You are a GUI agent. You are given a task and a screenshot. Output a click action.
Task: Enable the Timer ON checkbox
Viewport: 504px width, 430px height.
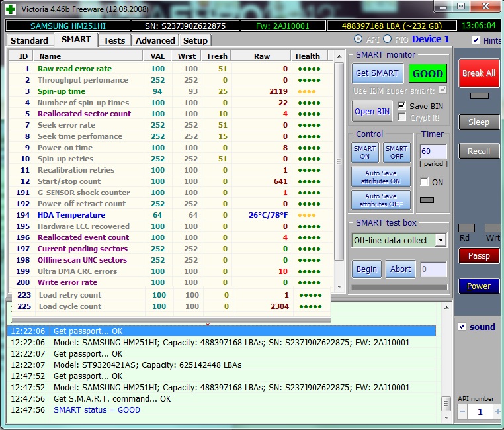[424, 182]
